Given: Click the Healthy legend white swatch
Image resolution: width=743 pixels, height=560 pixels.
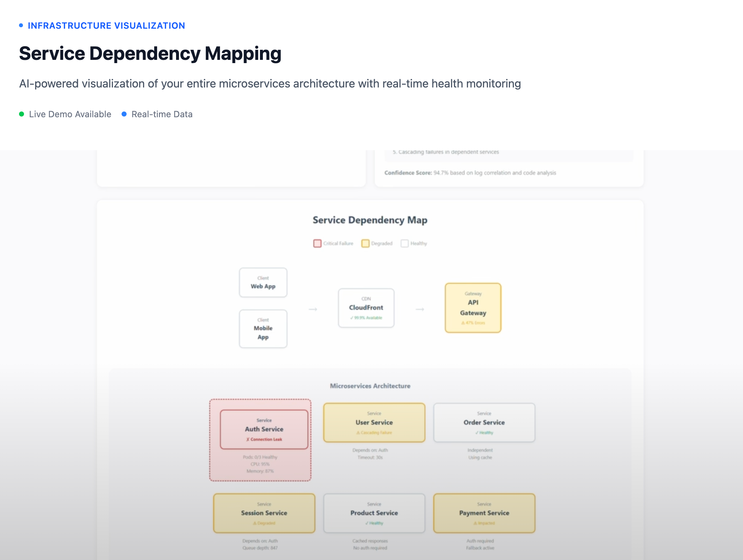Looking at the screenshot, I should (x=404, y=243).
